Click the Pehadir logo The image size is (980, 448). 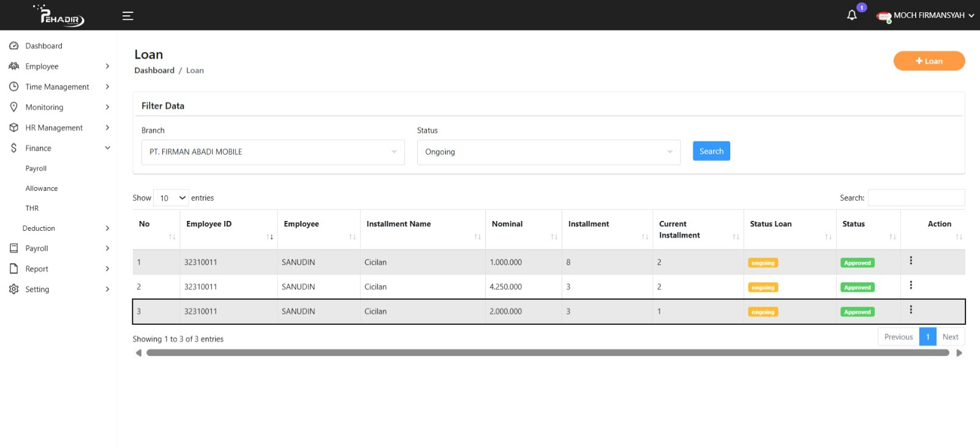point(60,15)
